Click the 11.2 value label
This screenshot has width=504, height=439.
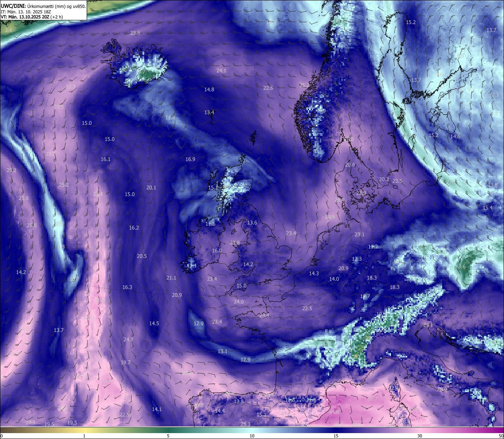pos(373,247)
